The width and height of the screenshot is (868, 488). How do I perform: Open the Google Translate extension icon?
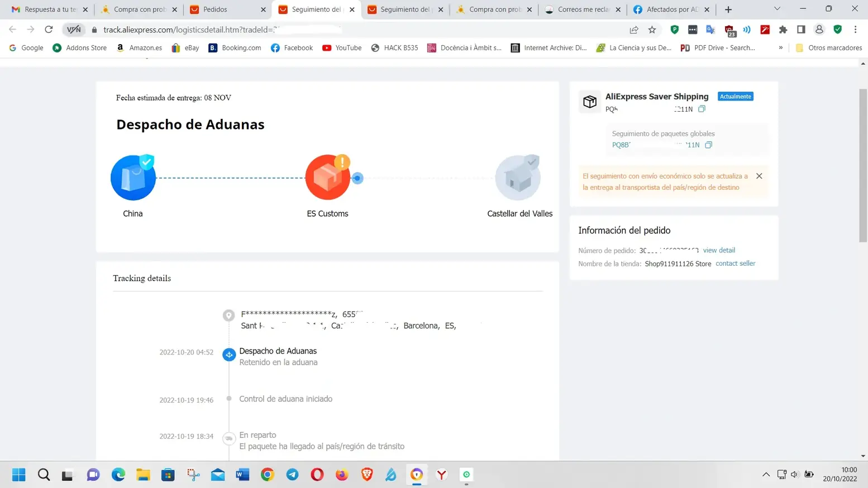(x=710, y=30)
